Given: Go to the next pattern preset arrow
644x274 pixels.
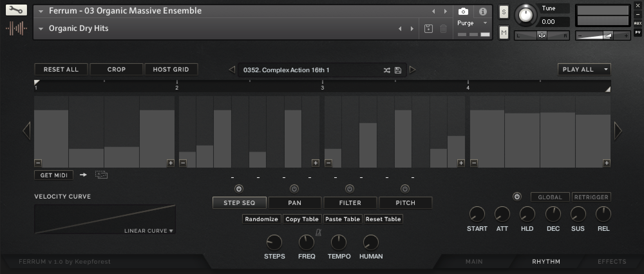Looking at the screenshot, I should point(412,70).
